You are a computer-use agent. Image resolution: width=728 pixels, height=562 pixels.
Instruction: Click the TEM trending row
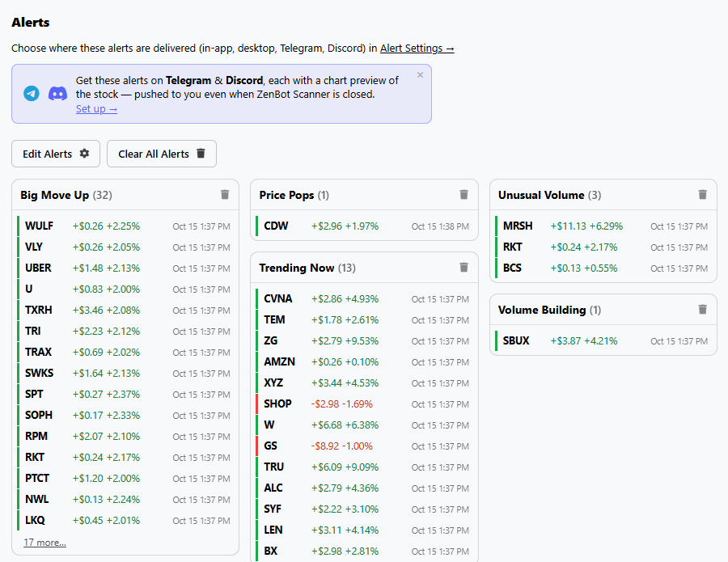[365, 319]
